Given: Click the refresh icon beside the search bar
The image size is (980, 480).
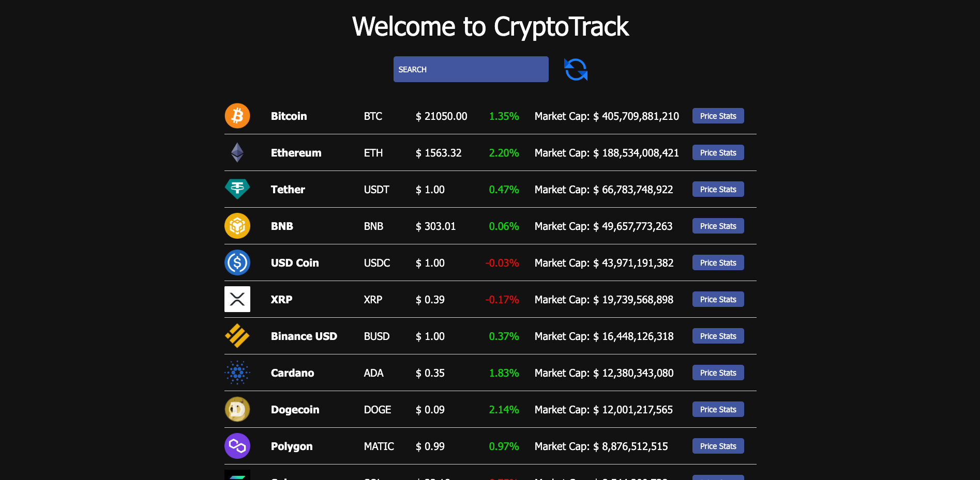Looking at the screenshot, I should tap(575, 69).
